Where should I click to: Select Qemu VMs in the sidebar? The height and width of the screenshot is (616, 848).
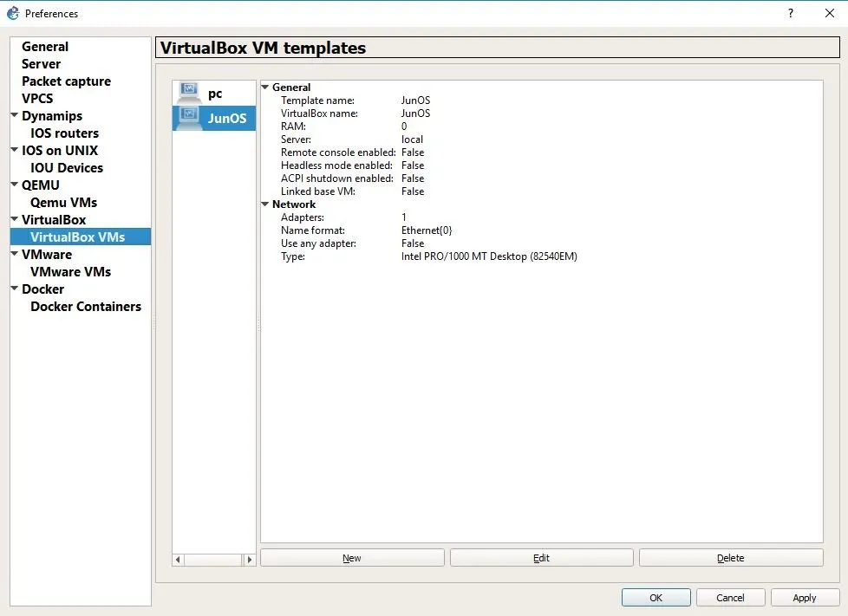64,202
